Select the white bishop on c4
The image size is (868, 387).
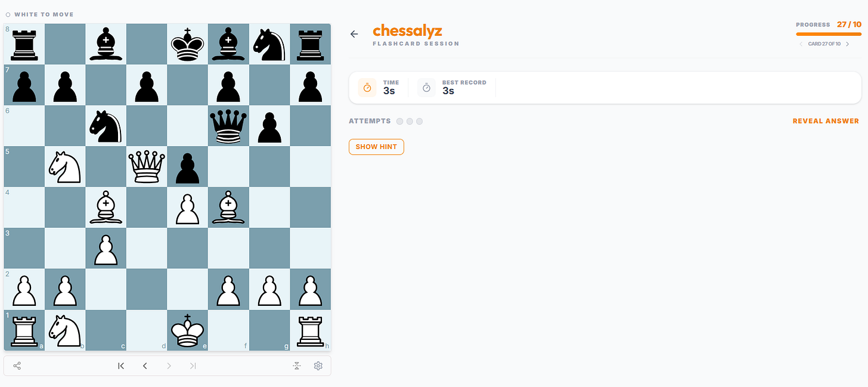[106, 208]
